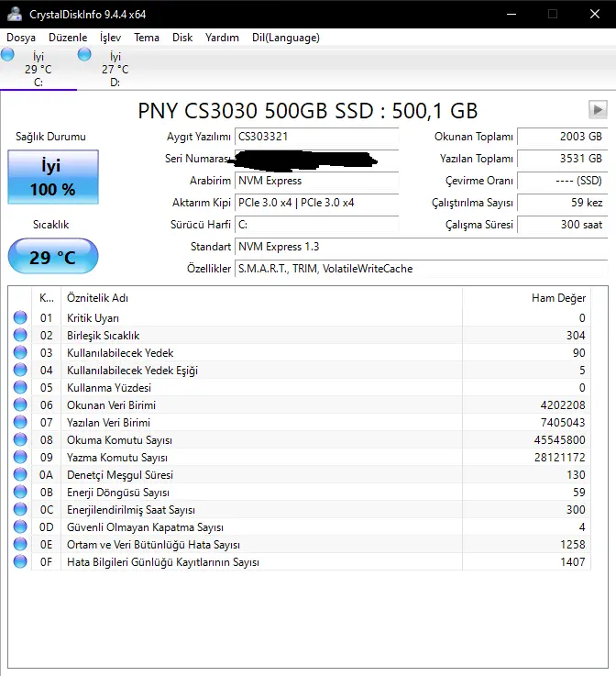This screenshot has width=616, height=676.
Task: Click the Aygıt Yazılımı field CS303321
Action: (x=316, y=137)
